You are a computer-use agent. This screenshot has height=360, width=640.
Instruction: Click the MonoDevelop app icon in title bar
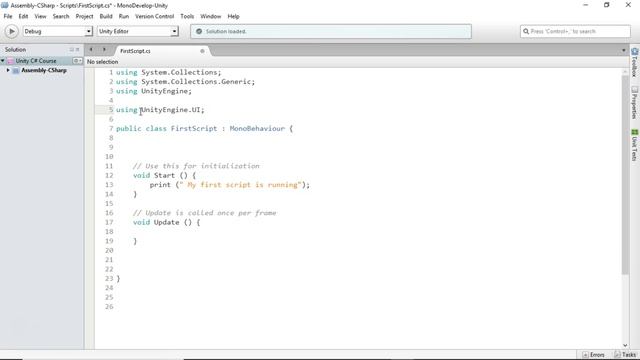4,5
